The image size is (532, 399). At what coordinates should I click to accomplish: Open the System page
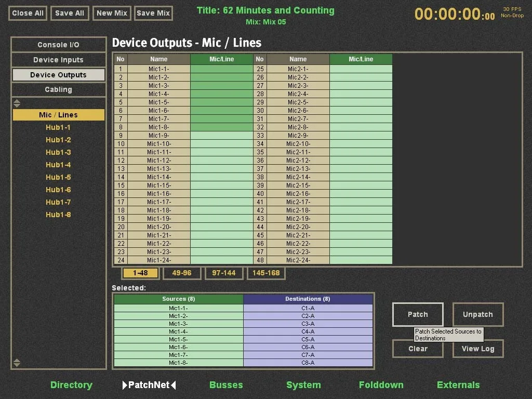click(x=303, y=385)
